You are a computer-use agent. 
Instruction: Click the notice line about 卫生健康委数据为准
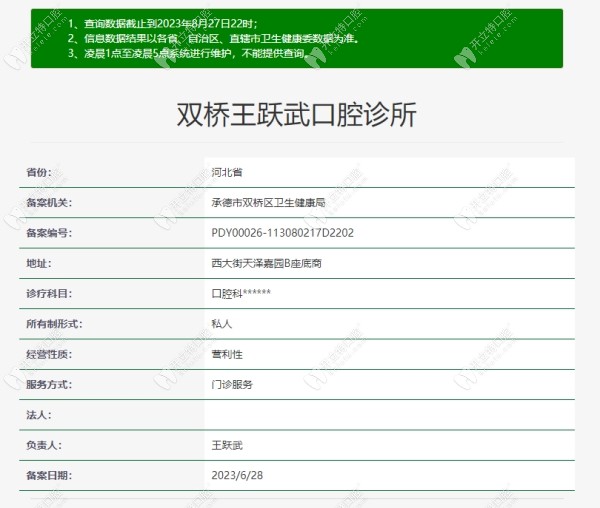pyautogui.click(x=214, y=38)
